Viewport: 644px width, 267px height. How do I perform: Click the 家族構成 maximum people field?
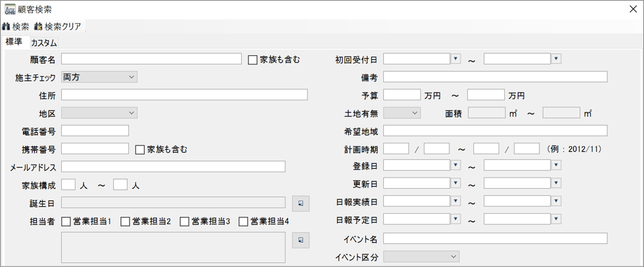[x=120, y=184]
